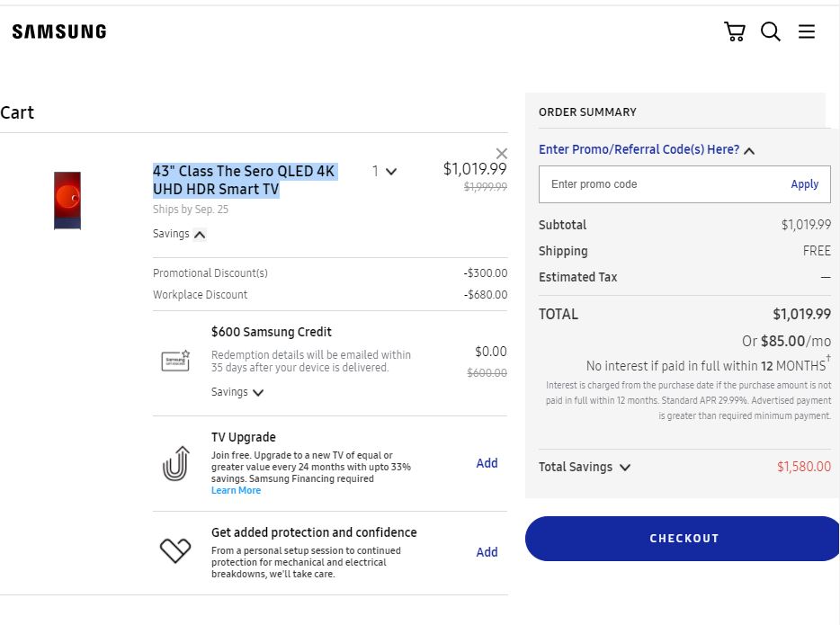Click the heart-shaped protection icon
The width and height of the screenshot is (840, 625).
pyautogui.click(x=176, y=549)
